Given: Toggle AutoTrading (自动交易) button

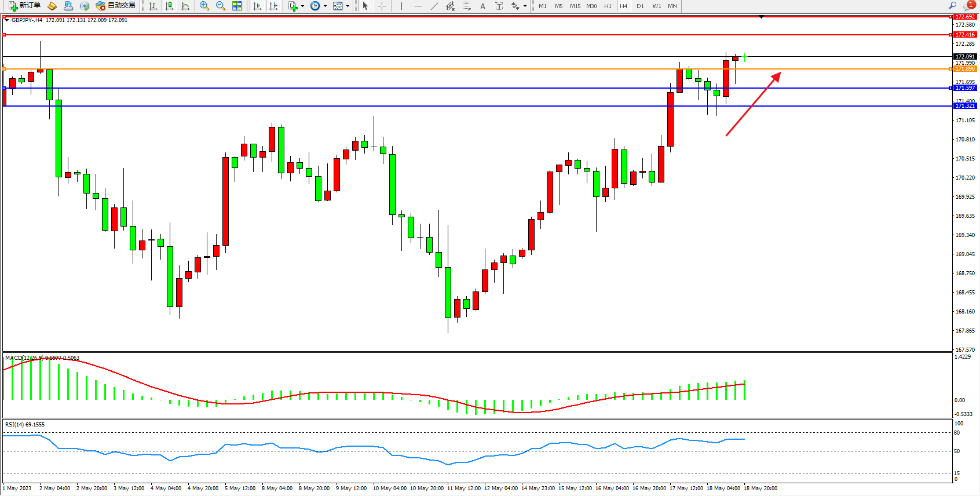Looking at the screenshot, I should pyautogui.click(x=115, y=6).
